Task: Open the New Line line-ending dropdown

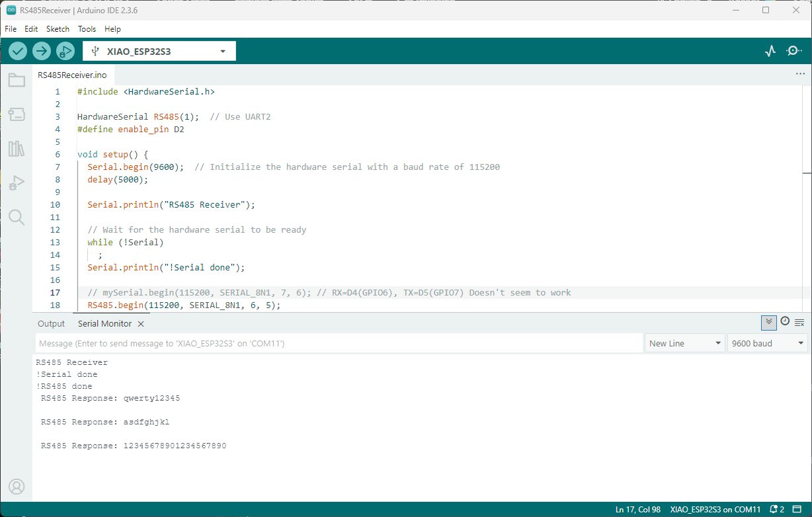Action: 684,343
